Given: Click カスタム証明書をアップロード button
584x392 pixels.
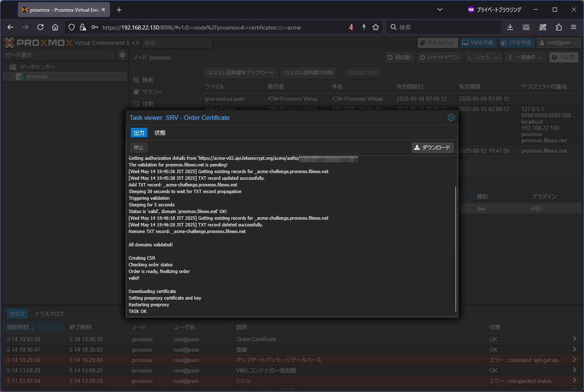Looking at the screenshot, I should click(x=241, y=73).
